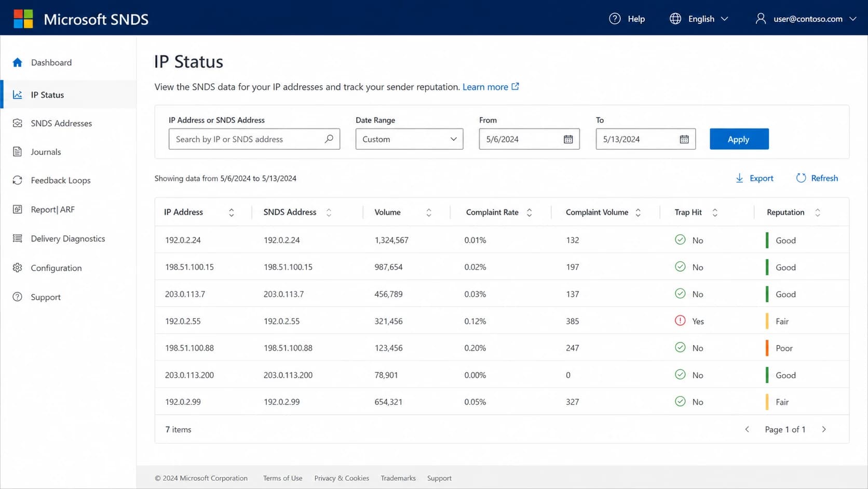Open Delivery Diagnostics in the sidebar

(69, 239)
